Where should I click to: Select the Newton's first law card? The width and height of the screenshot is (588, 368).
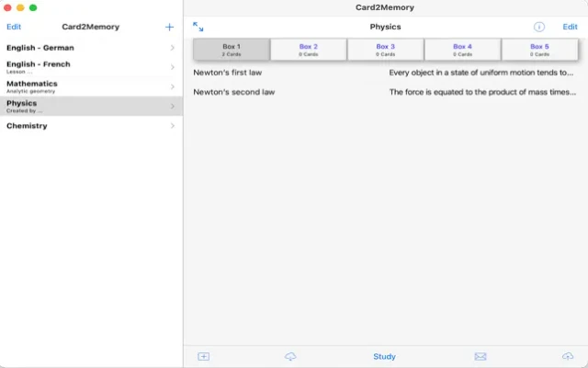coord(227,73)
